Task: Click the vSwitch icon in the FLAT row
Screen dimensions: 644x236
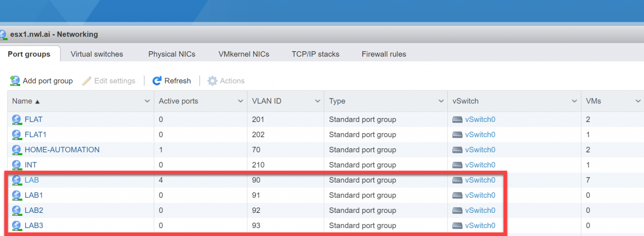Action: [457, 120]
